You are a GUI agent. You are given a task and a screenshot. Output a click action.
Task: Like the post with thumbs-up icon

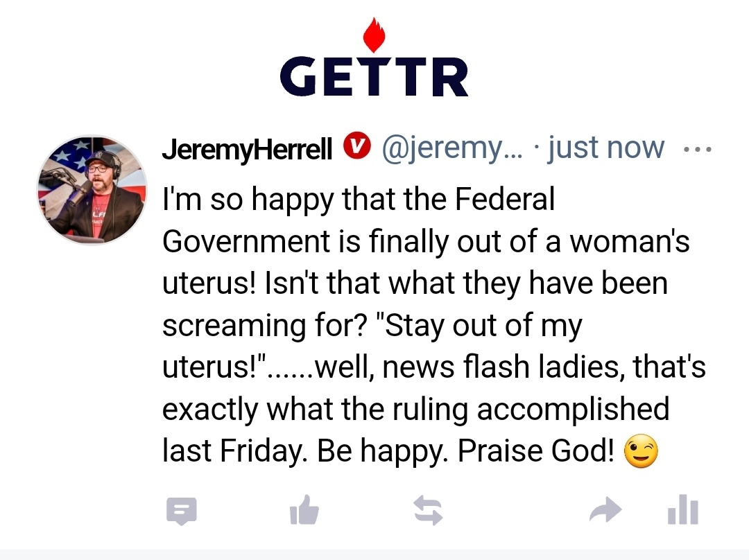pyautogui.click(x=304, y=510)
